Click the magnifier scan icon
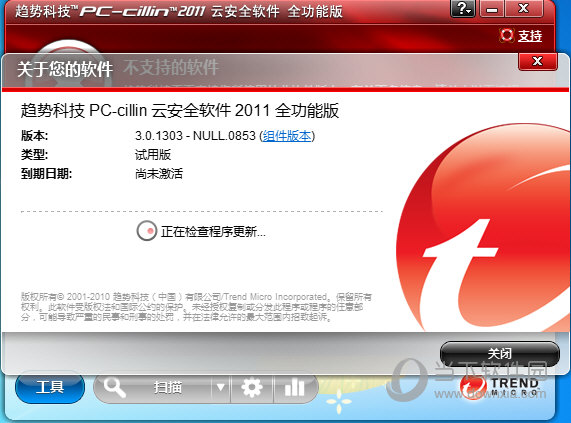Viewport: 571px width, 423px height. point(114,387)
